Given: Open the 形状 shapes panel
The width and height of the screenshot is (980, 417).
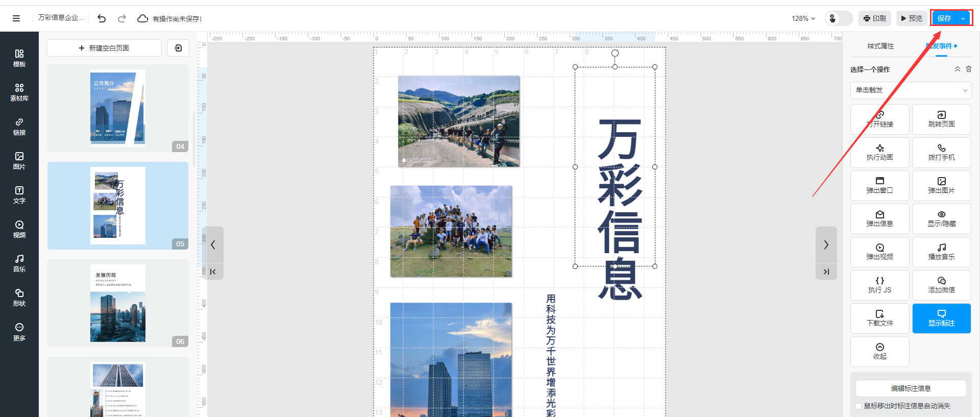Looking at the screenshot, I should coord(19,298).
